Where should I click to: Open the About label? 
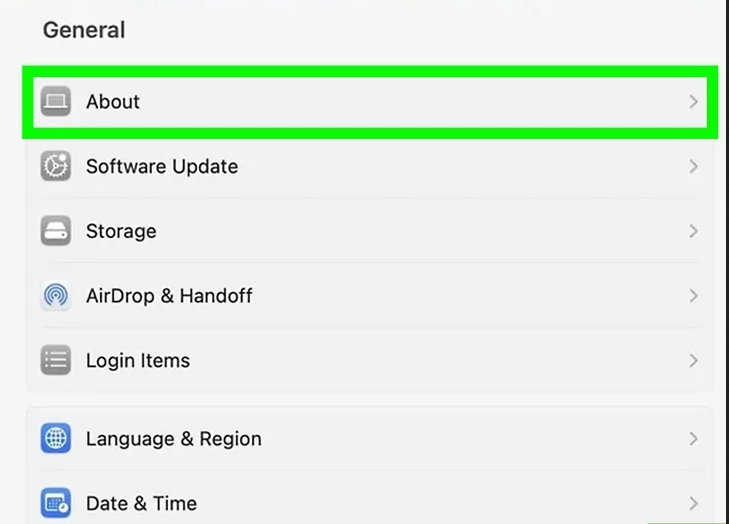pyautogui.click(x=113, y=102)
